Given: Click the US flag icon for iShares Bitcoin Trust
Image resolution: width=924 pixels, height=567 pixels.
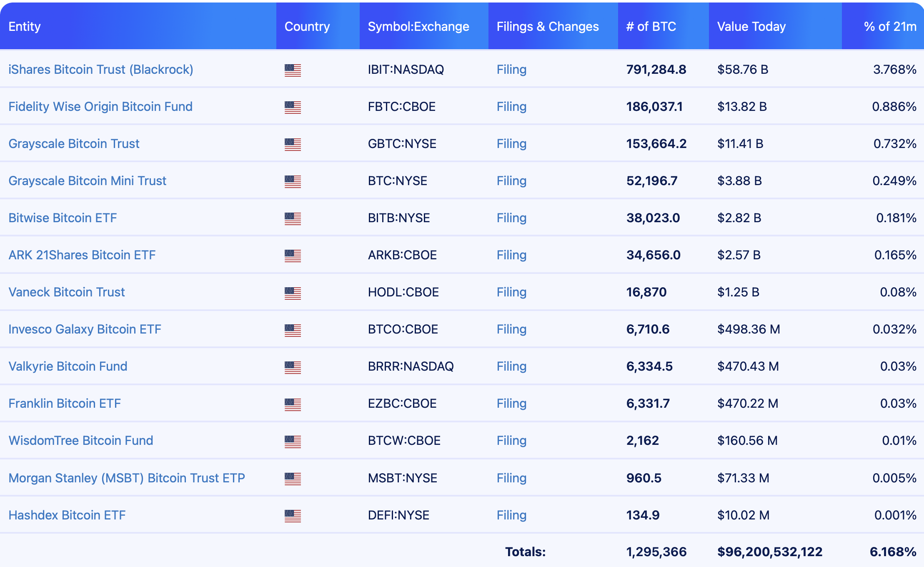Looking at the screenshot, I should click(293, 70).
